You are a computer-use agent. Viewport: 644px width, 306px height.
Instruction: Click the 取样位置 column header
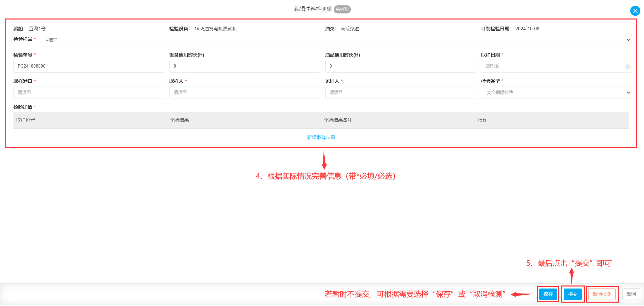(26, 120)
